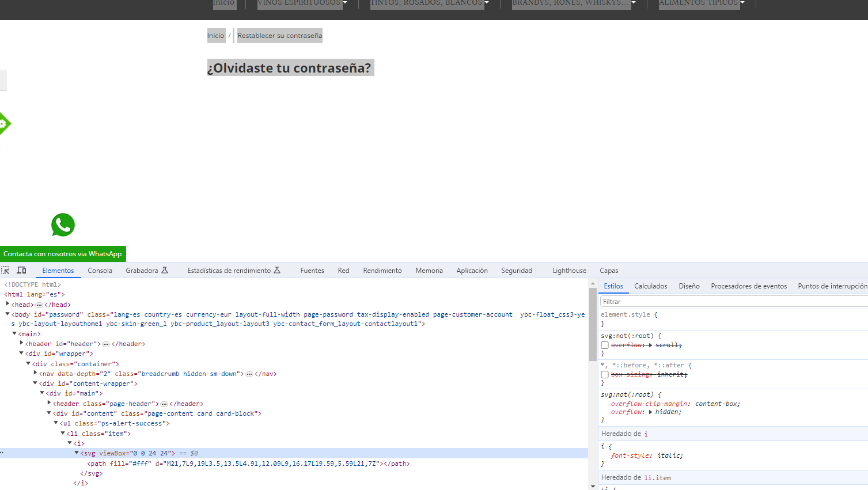Click the scrollbar down arrow in DOM panel
Image resolution: width=868 pixels, height=490 pixels.
point(593,486)
